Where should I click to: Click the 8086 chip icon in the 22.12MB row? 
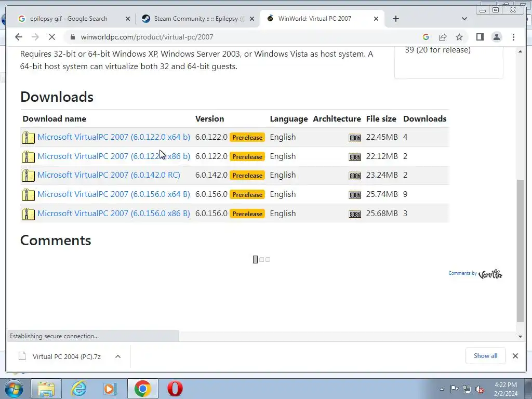coord(355,157)
